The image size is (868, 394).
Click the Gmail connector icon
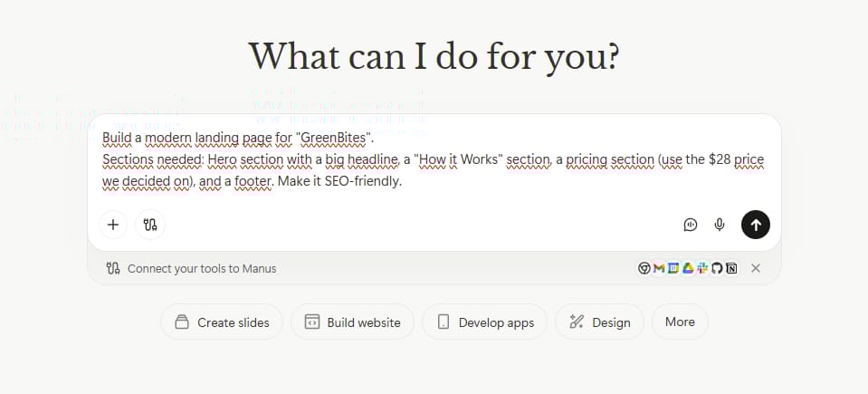[x=659, y=269]
